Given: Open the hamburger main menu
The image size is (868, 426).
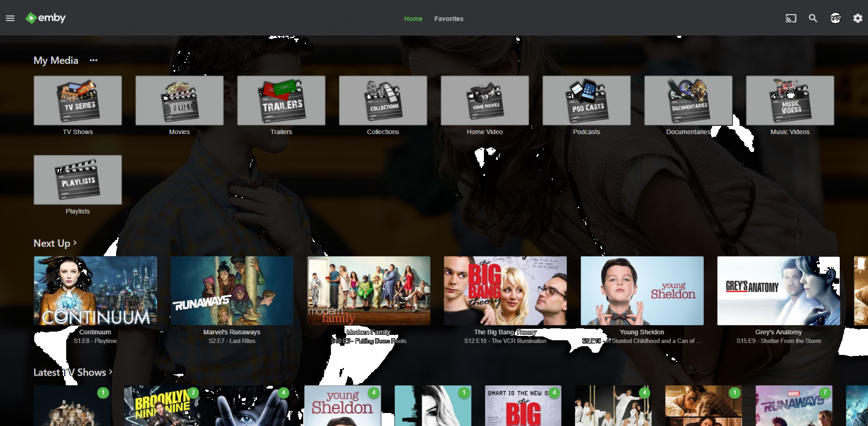Looking at the screenshot, I should click(x=10, y=18).
